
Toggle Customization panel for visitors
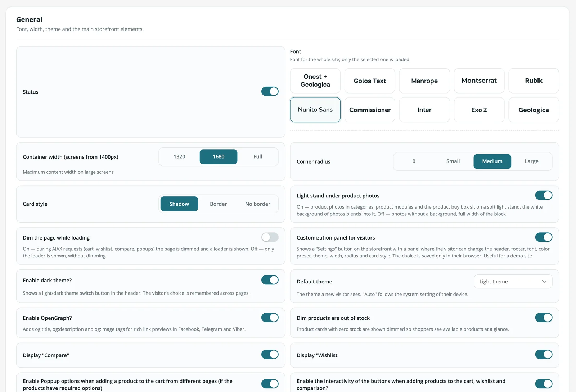click(x=544, y=237)
